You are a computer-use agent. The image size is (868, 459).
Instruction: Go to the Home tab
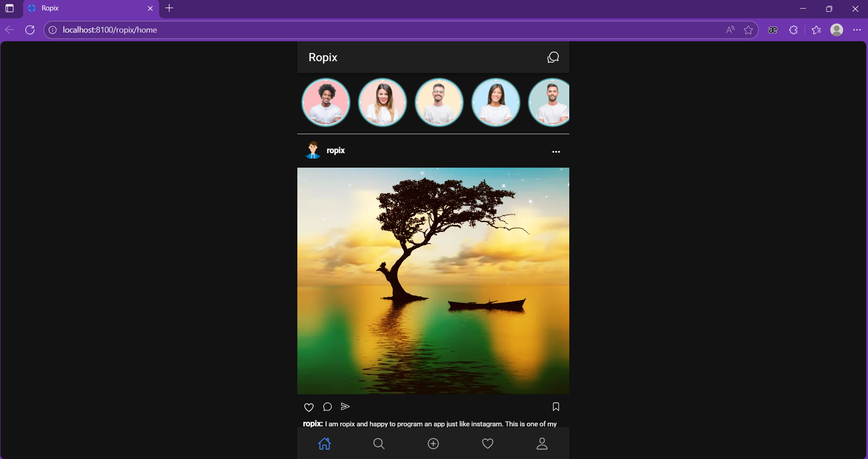(x=325, y=444)
